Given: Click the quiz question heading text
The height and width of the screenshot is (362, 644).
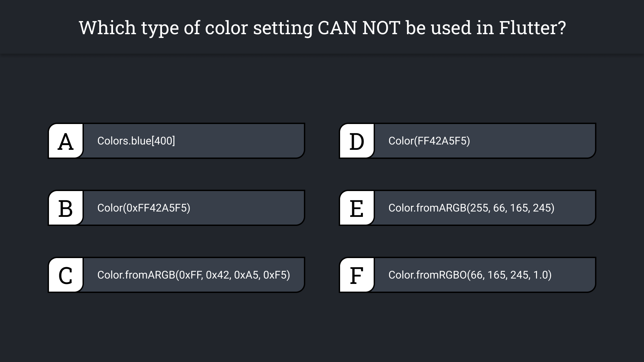Looking at the screenshot, I should (x=322, y=27).
